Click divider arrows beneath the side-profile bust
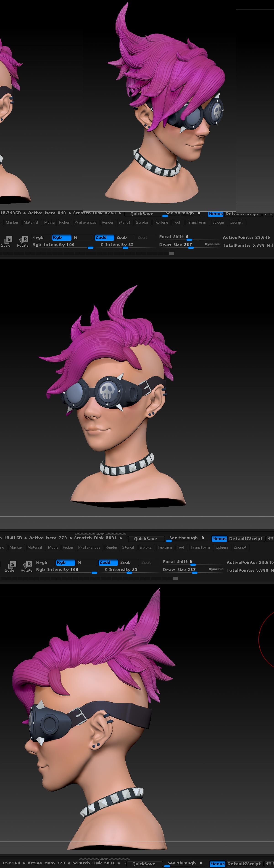The width and height of the screenshot is (274, 868). pyautogui.click(x=104, y=859)
